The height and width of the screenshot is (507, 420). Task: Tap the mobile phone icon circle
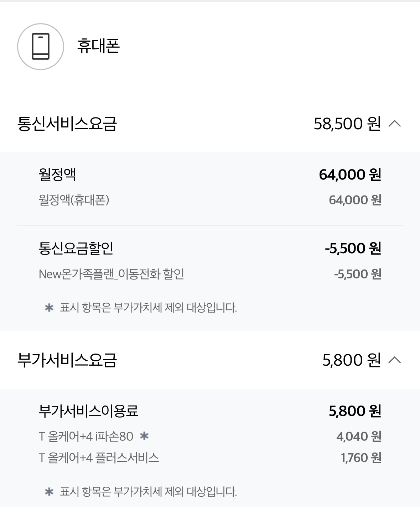click(41, 47)
